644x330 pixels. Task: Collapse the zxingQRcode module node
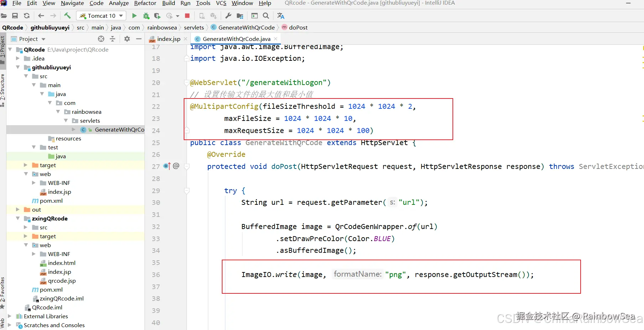[x=18, y=218]
